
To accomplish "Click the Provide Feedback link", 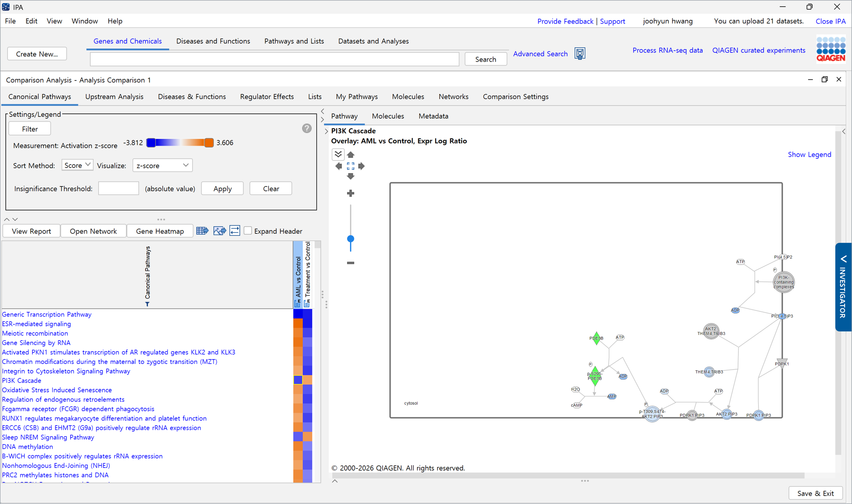I will pyautogui.click(x=565, y=21).
